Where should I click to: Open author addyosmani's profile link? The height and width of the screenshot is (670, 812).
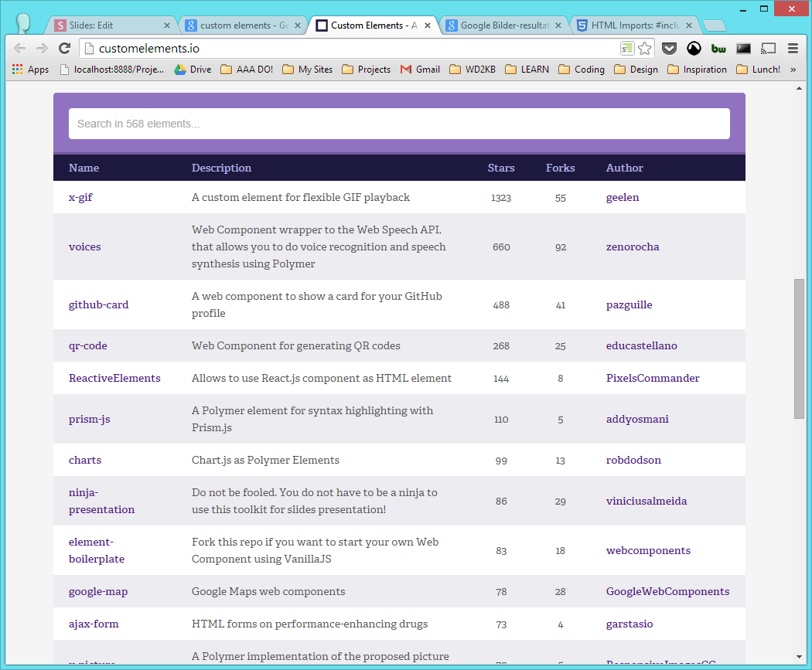tap(637, 419)
